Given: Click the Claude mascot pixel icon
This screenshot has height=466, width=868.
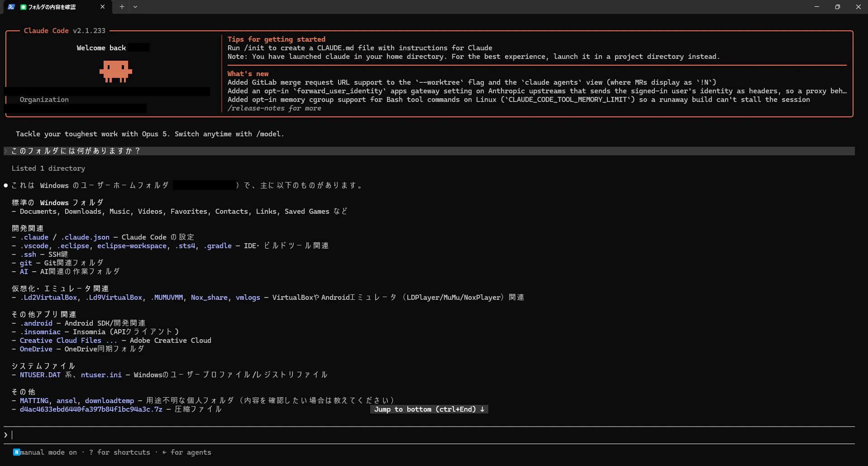Looking at the screenshot, I should click(116, 71).
